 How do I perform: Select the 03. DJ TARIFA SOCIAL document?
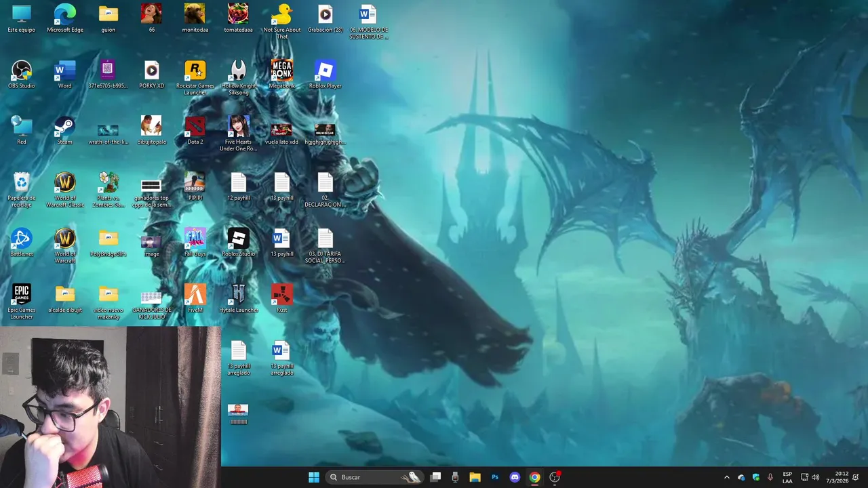pos(325,245)
